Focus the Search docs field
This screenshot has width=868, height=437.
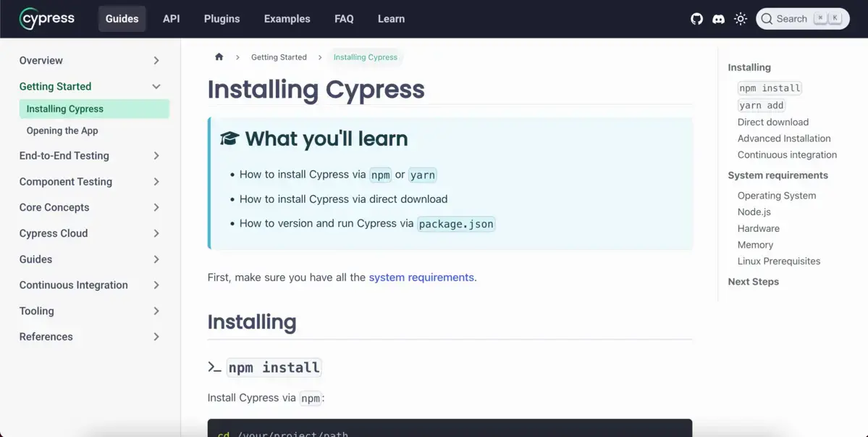pyautogui.click(x=803, y=19)
